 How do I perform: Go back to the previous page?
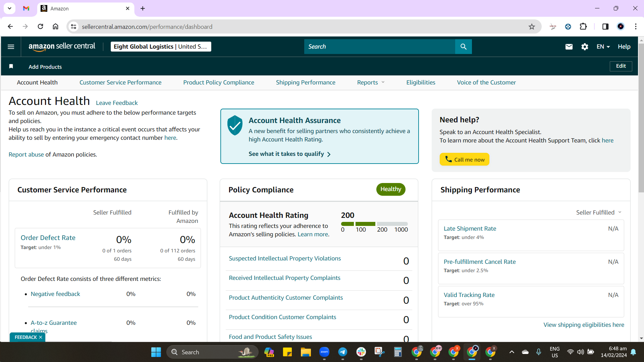[10, 26]
